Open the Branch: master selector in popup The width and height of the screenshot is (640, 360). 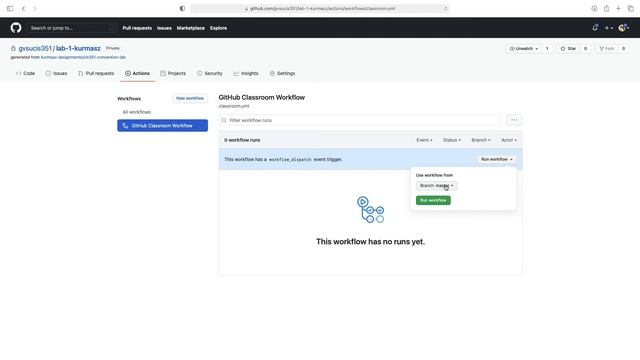coord(436,186)
